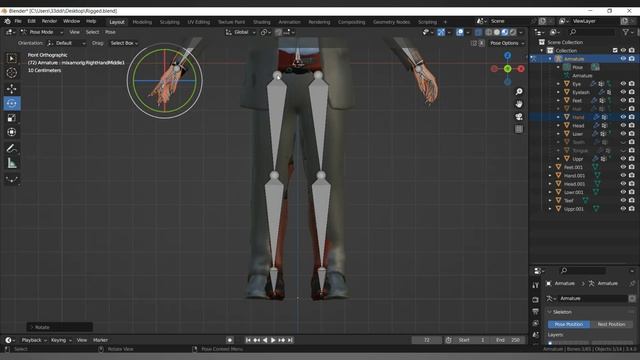Hide the Armature in viewport
The width and height of the screenshot is (640, 360).
[x=623, y=59]
